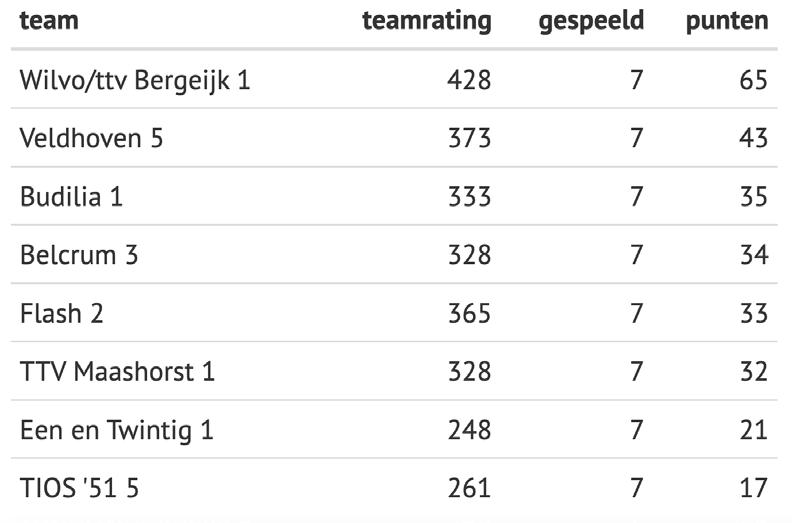Click the punten value 43

coord(754,138)
